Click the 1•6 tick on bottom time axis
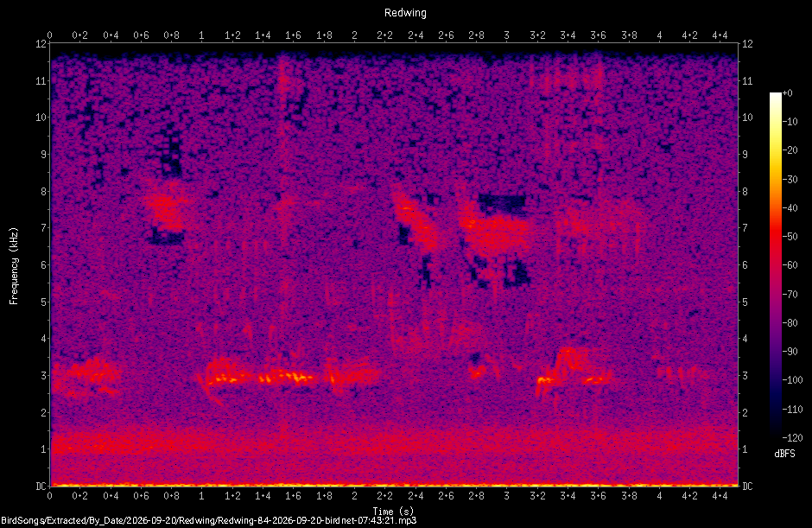Image resolution: width=812 pixels, height=528 pixels. (x=293, y=496)
